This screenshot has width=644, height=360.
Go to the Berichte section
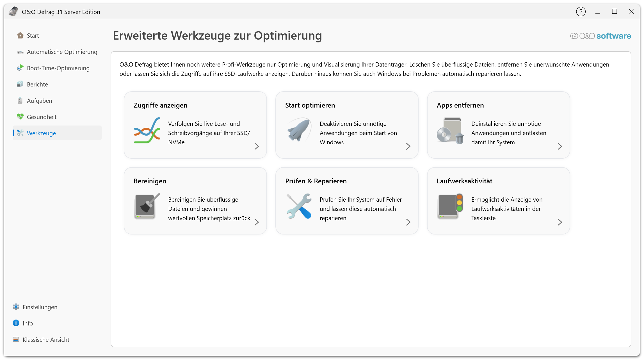(x=57, y=84)
